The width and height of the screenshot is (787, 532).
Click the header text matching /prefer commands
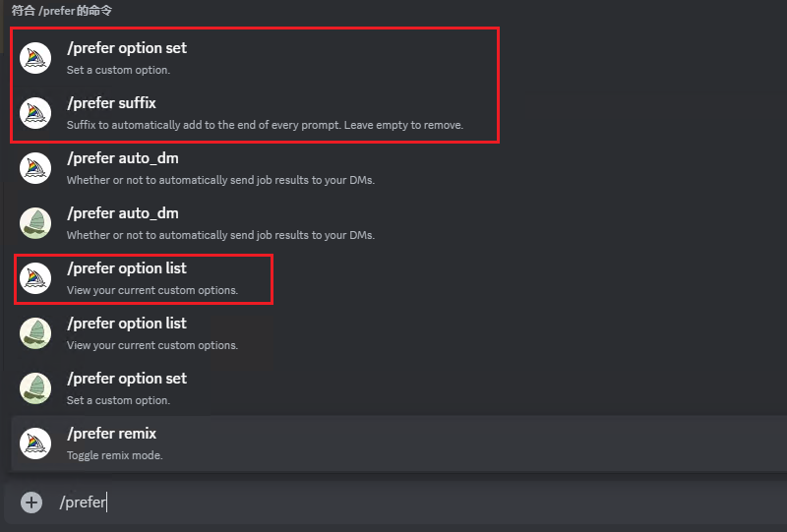click(x=62, y=11)
